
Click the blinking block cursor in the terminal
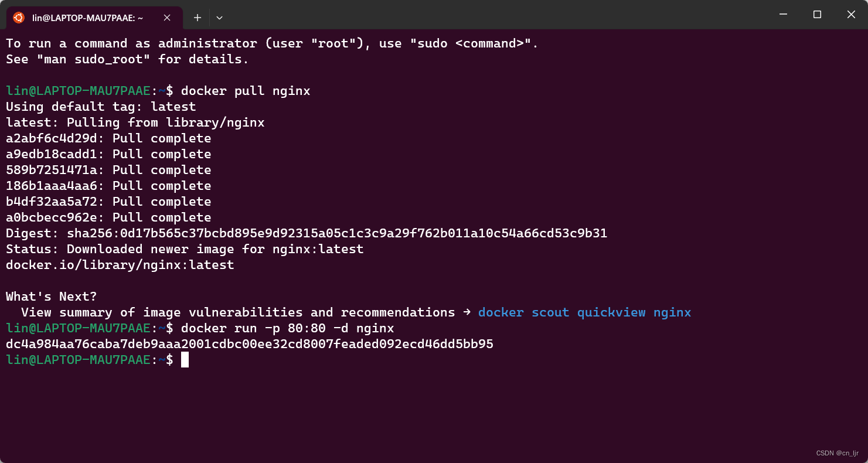click(x=185, y=359)
